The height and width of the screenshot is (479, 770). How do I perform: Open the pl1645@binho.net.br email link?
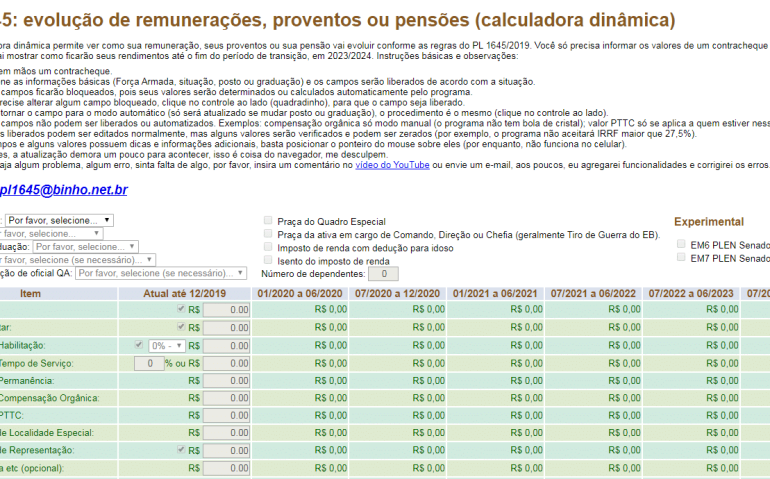point(63,190)
